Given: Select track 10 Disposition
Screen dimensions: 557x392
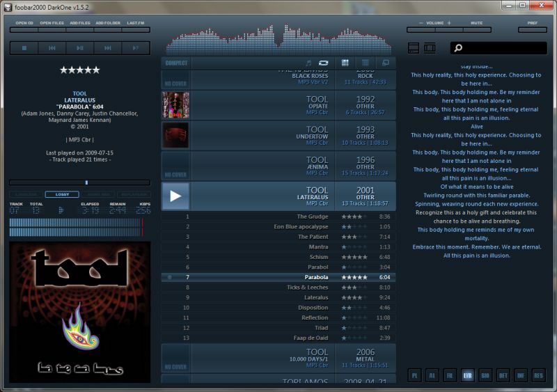Looking at the screenshot, I should click(x=278, y=308).
